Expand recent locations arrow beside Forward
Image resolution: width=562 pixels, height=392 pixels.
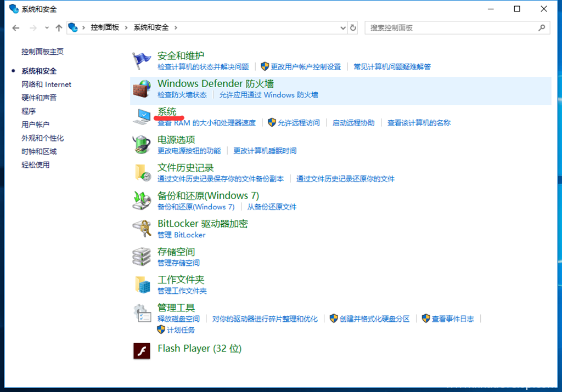47,28
